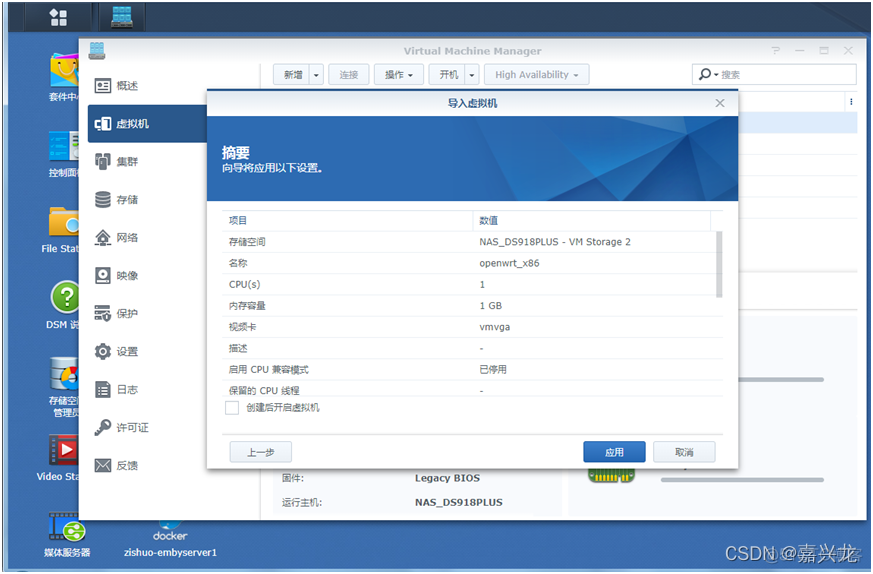Click the Cluster (集群) sidebar icon

point(102,161)
